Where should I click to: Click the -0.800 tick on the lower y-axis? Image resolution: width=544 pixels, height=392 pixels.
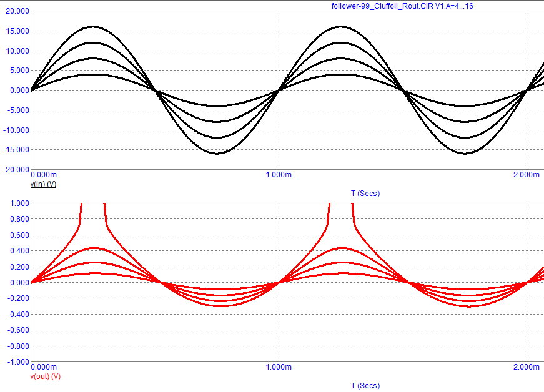(x=18, y=346)
